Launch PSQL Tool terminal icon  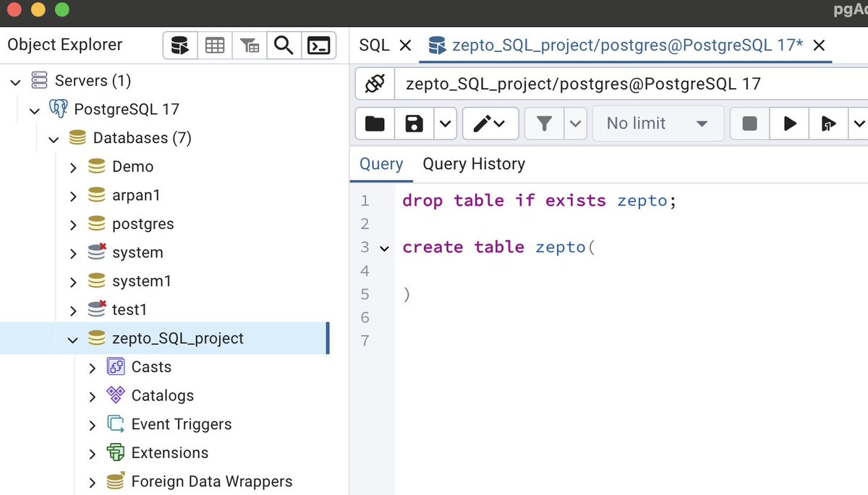pos(319,46)
